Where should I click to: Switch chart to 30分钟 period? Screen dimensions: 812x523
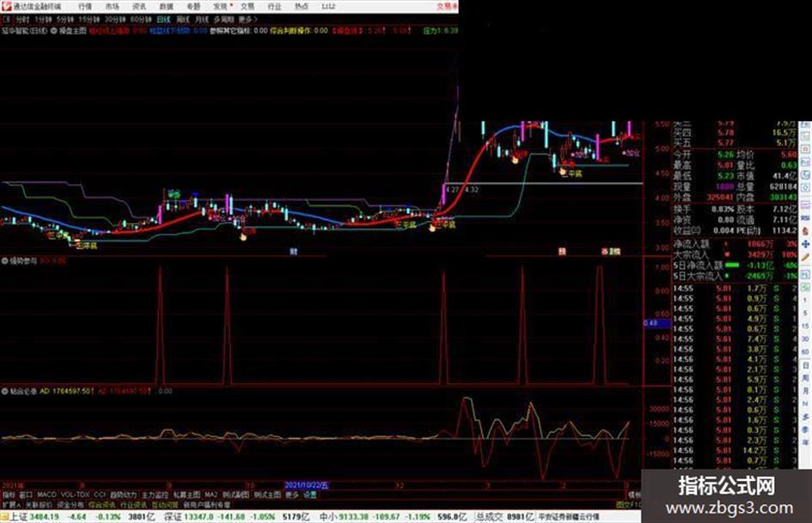[x=114, y=20]
